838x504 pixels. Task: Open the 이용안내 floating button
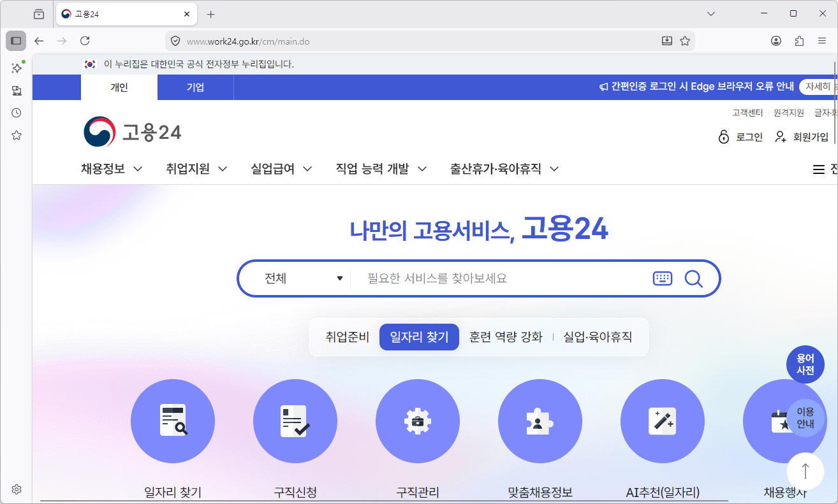point(805,417)
